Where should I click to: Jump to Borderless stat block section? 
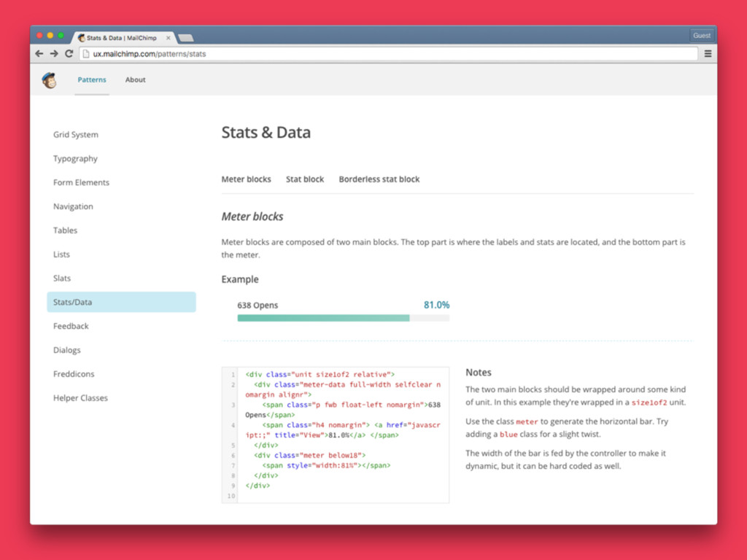tap(379, 179)
